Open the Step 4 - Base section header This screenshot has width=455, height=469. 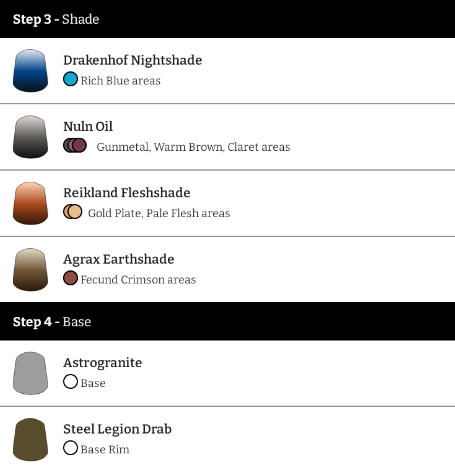click(227, 321)
